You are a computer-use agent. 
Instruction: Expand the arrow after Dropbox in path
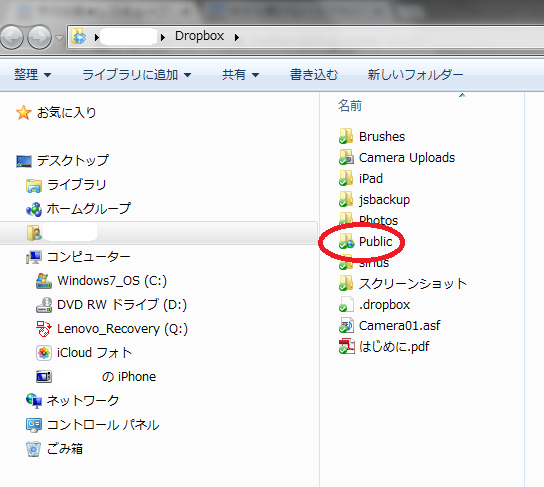[x=237, y=37]
